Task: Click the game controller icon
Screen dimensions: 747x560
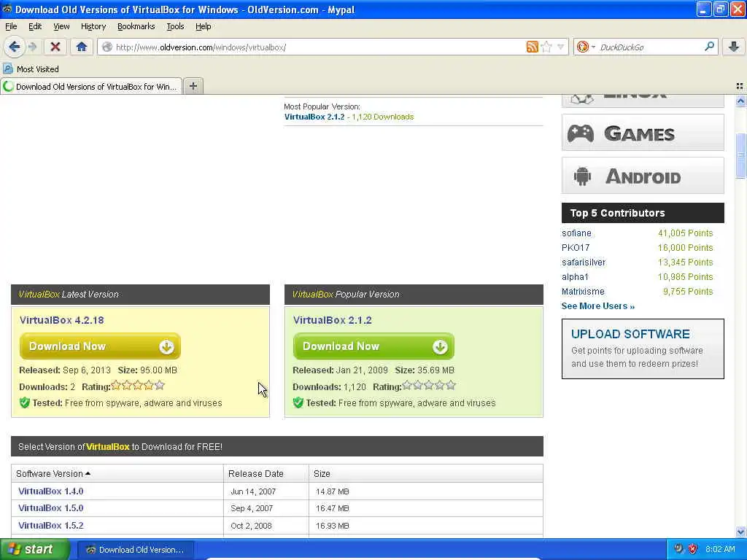Action: pos(580,133)
